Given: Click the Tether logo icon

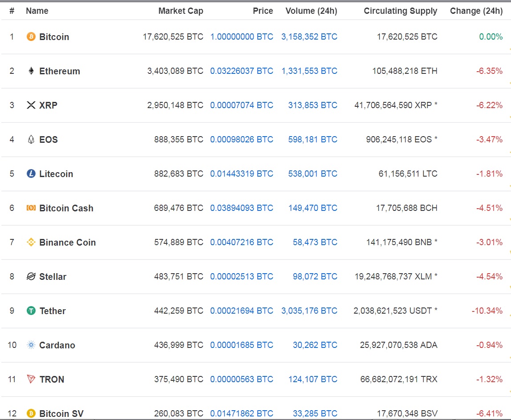Looking at the screenshot, I should click(x=31, y=311).
